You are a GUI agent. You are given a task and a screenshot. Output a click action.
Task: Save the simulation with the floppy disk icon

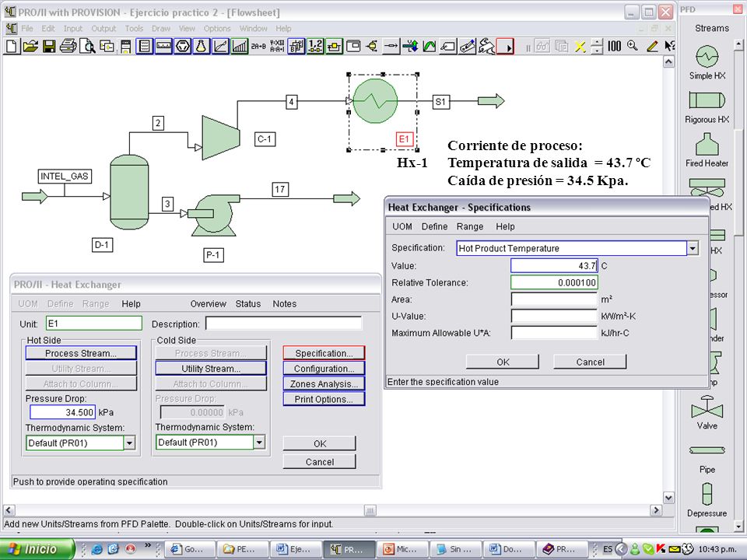click(x=49, y=46)
